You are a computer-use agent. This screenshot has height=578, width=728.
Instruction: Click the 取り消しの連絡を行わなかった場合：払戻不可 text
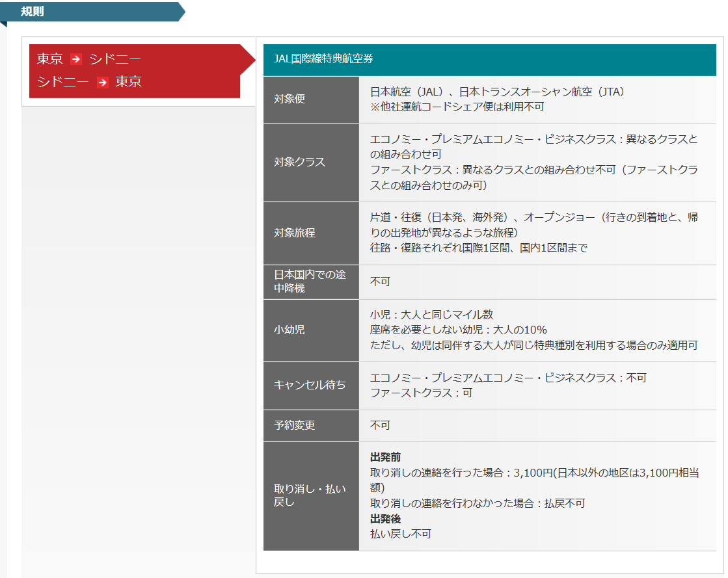pyautogui.click(x=478, y=504)
